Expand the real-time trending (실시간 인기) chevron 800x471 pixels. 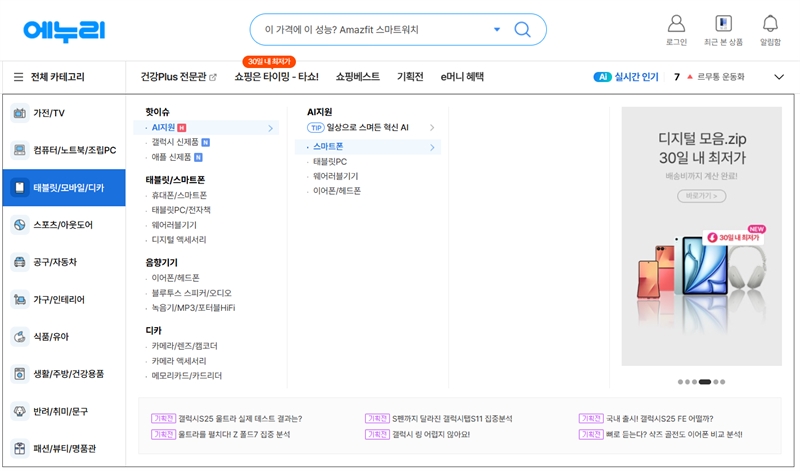click(x=779, y=77)
